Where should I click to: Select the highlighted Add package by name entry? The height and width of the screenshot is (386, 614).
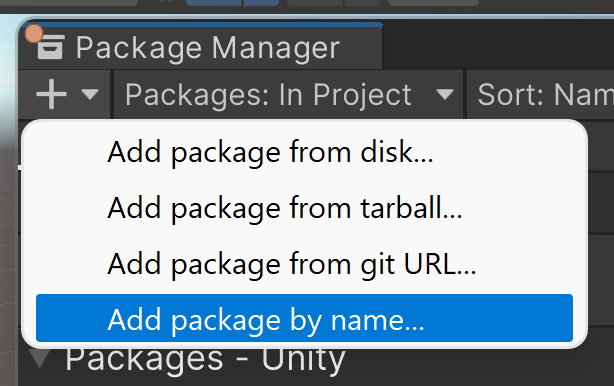pos(304,318)
